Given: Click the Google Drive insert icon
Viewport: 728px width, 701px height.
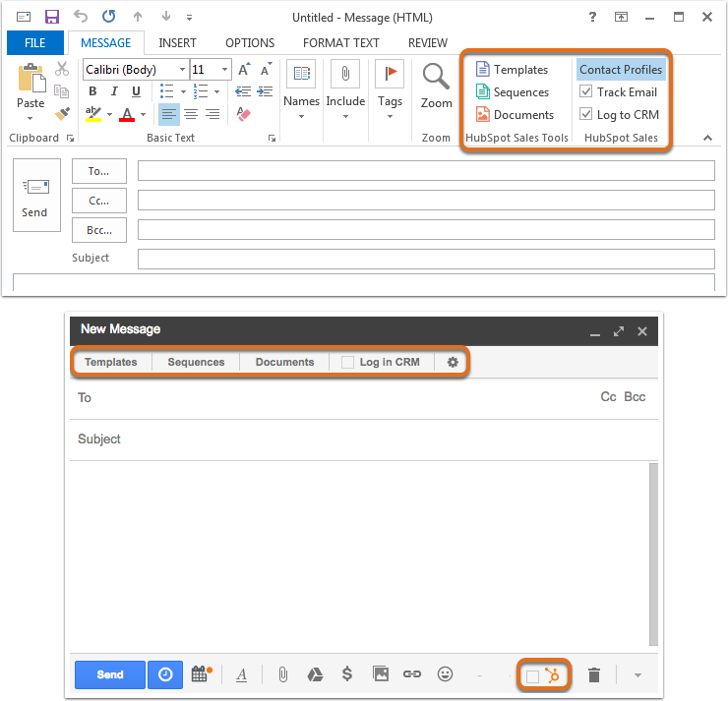Looking at the screenshot, I should pos(315,674).
